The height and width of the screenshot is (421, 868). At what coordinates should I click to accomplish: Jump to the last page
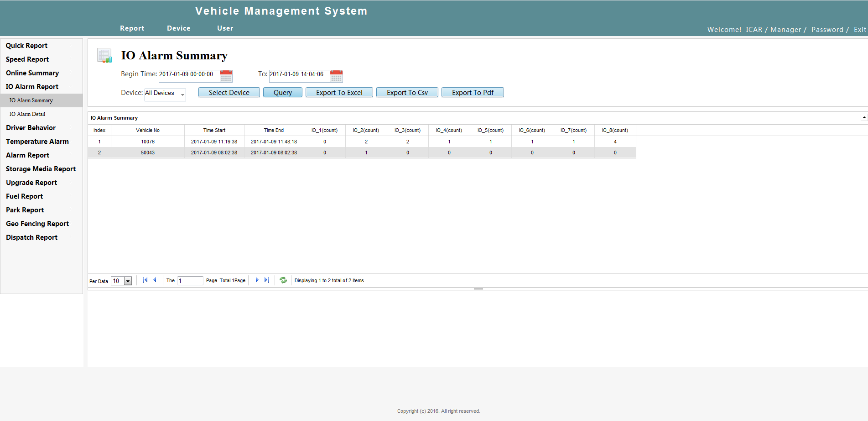pos(267,280)
